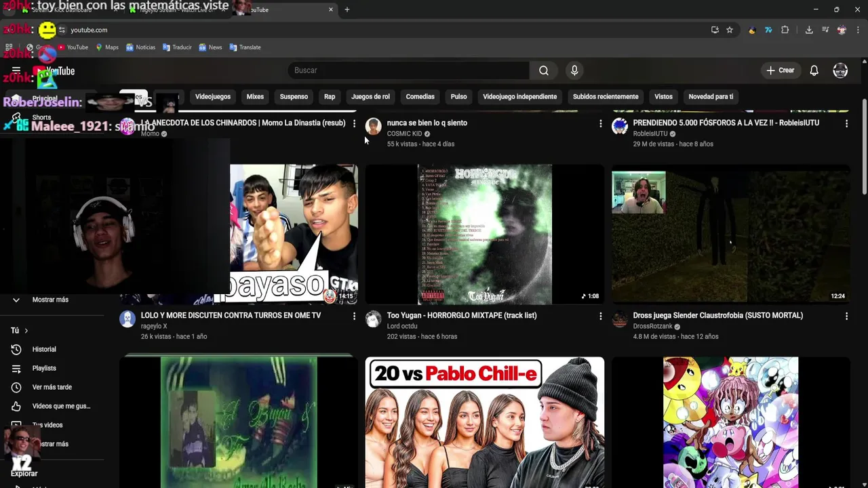Click the Crear button
The height and width of the screenshot is (488, 868).
(781, 70)
